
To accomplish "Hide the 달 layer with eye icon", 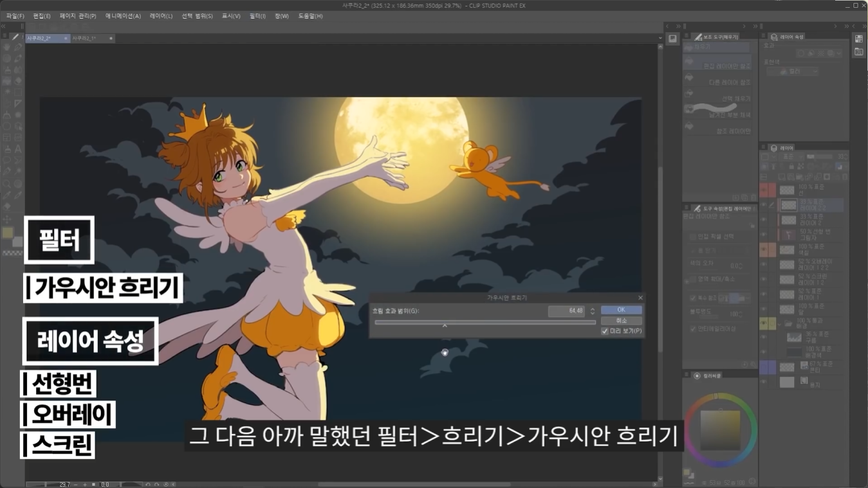I will click(x=763, y=309).
